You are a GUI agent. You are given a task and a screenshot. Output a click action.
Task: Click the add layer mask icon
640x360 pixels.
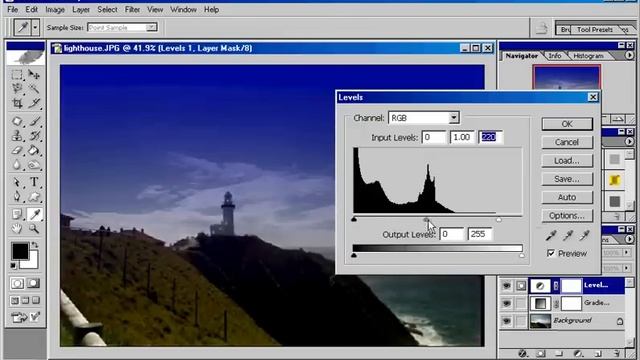(541, 353)
